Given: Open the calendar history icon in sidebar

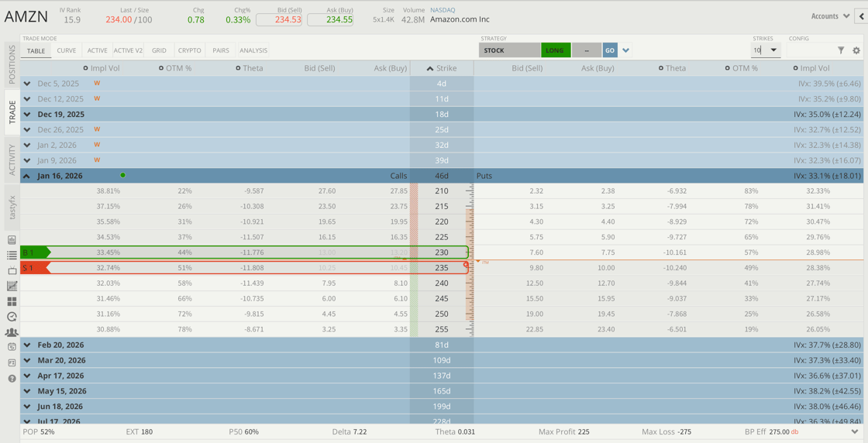Looking at the screenshot, I should (x=12, y=347).
